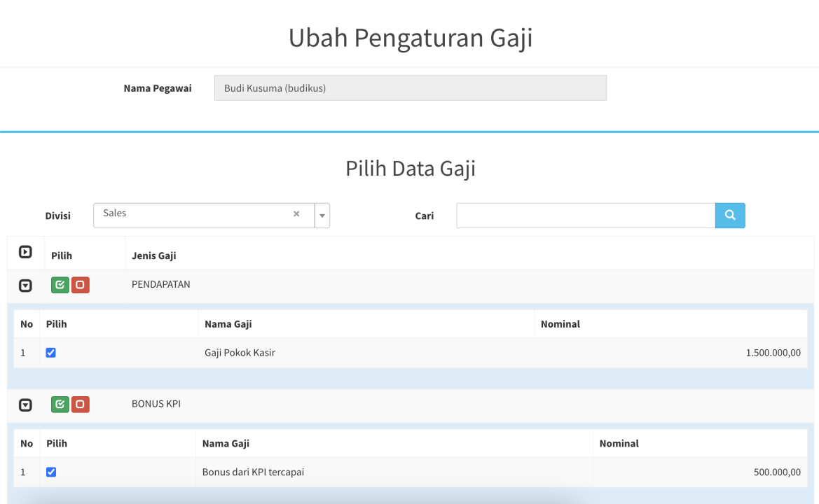Click the 500.000,00 nominal value

coord(777,472)
